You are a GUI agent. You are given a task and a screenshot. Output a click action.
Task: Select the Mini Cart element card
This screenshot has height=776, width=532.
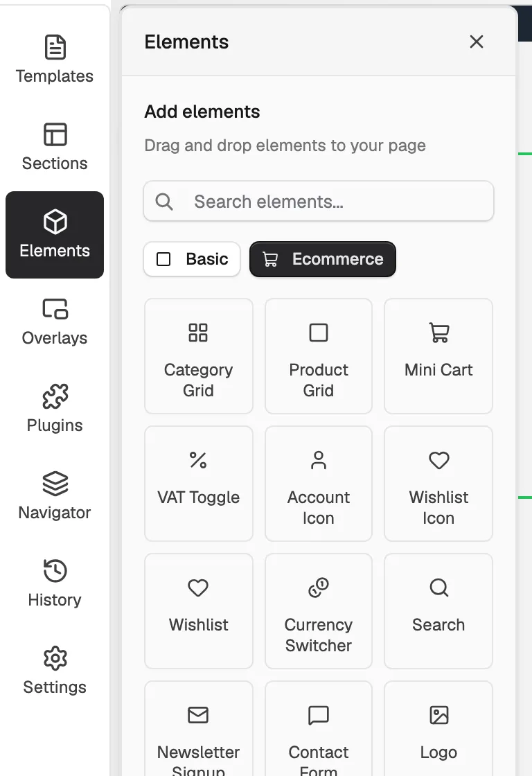(438, 356)
